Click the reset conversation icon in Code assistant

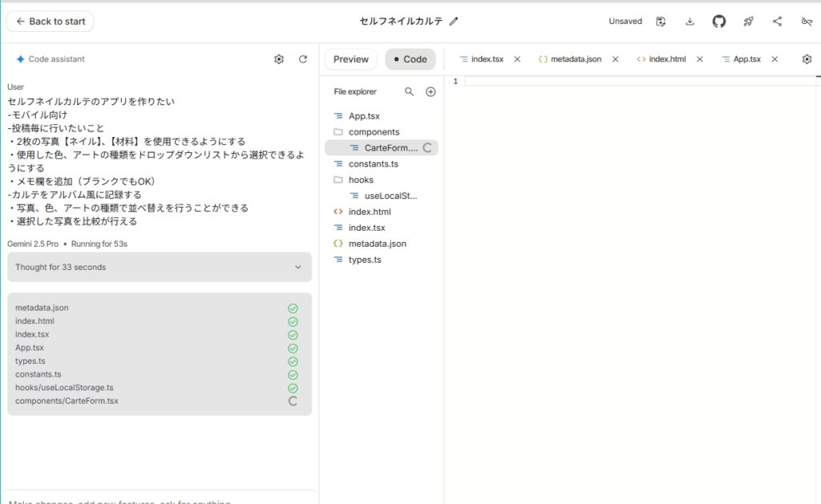coord(303,59)
